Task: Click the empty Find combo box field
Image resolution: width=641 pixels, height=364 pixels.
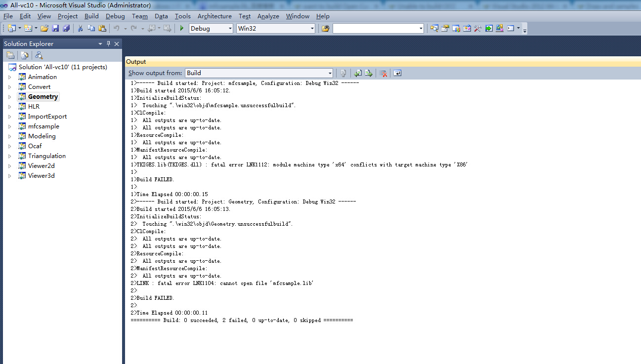Action: pos(375,29)
